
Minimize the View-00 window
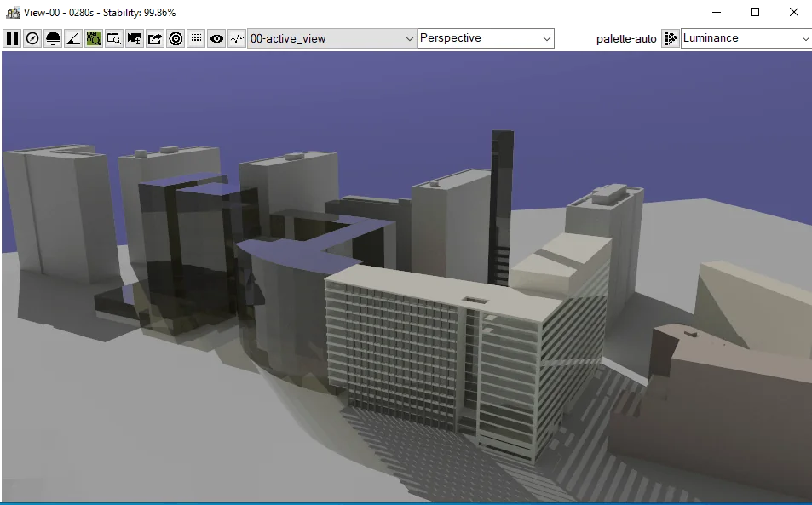pos(717,12)
